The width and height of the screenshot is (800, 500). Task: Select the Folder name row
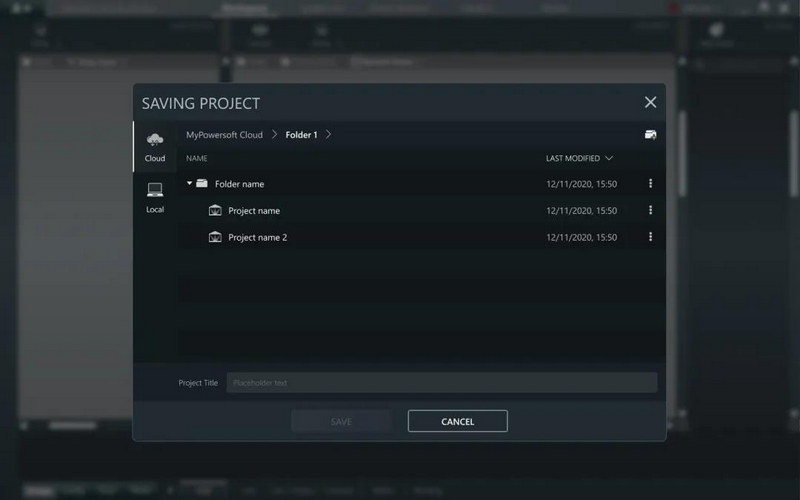click(x=421, y=184)
